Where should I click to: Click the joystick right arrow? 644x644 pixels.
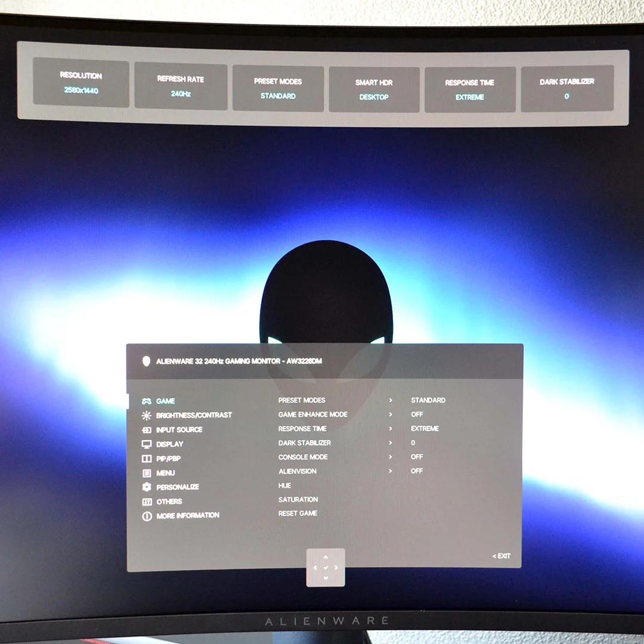pos(336,568)
